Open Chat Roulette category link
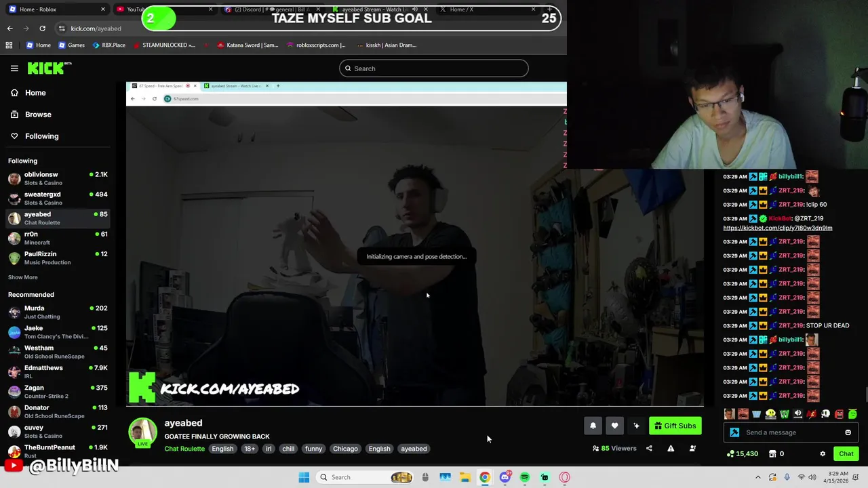Viewport: 868px width, 488px height. 184,449
